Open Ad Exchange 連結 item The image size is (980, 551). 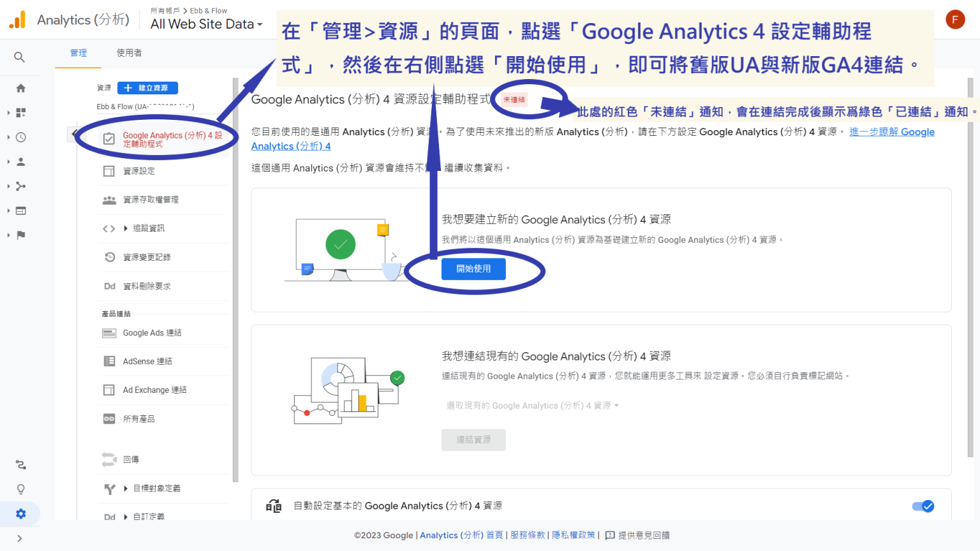pos(155,390)
